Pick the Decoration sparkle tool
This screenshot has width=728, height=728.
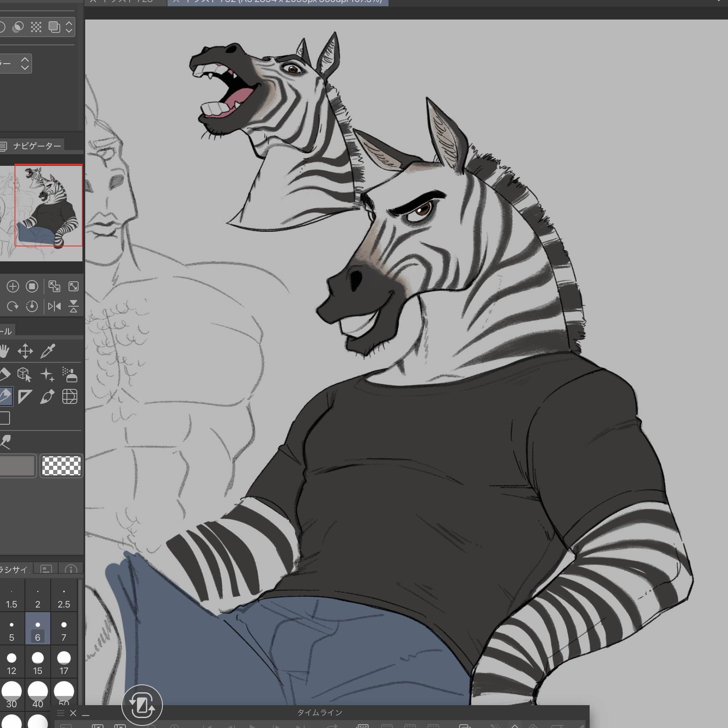(x=47, y=374)
